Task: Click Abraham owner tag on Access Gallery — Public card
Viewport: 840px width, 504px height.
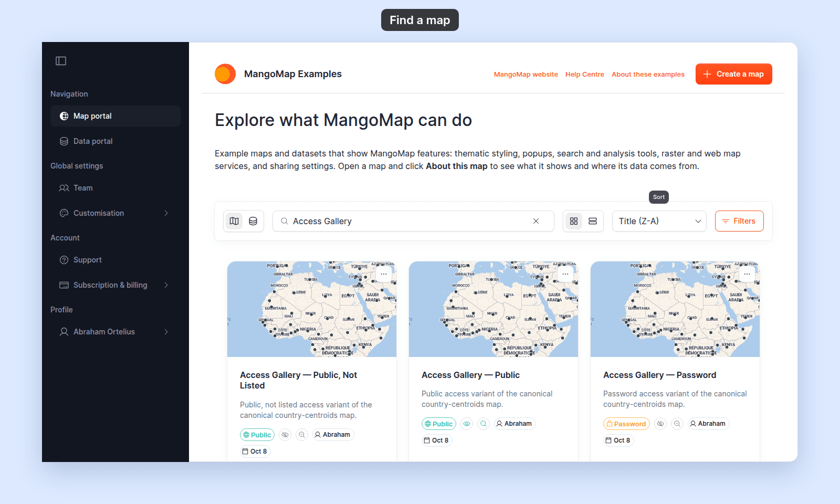Action: click(514, 424)
